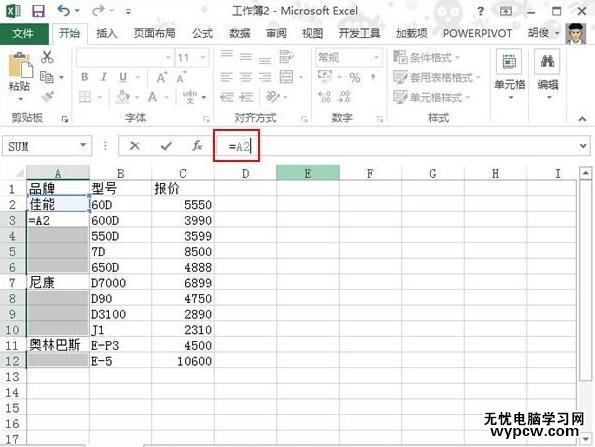This screenshot has height=447, width=595.
Task: Increase indent icon
Action: point(246,97)
